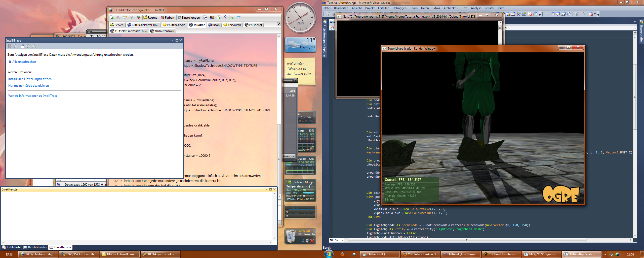Viewport: 644px width, 258px height.
Task: Click 'IntelliTrace-Einstellungen öffnen' link
Action: [x=30, y=79]
